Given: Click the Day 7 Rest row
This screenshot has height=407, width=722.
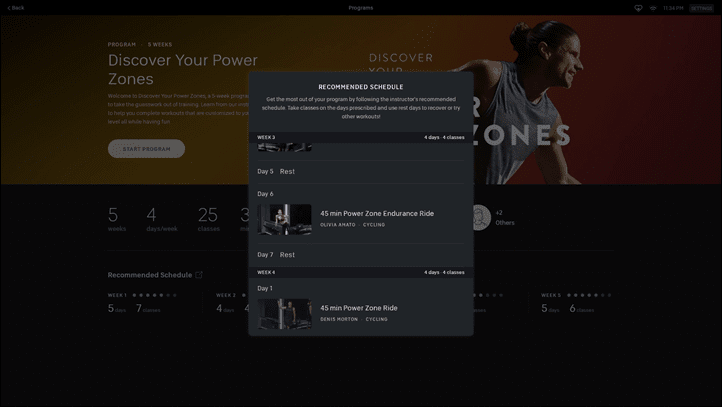Looking at the screenshot, I should [361, 255].
